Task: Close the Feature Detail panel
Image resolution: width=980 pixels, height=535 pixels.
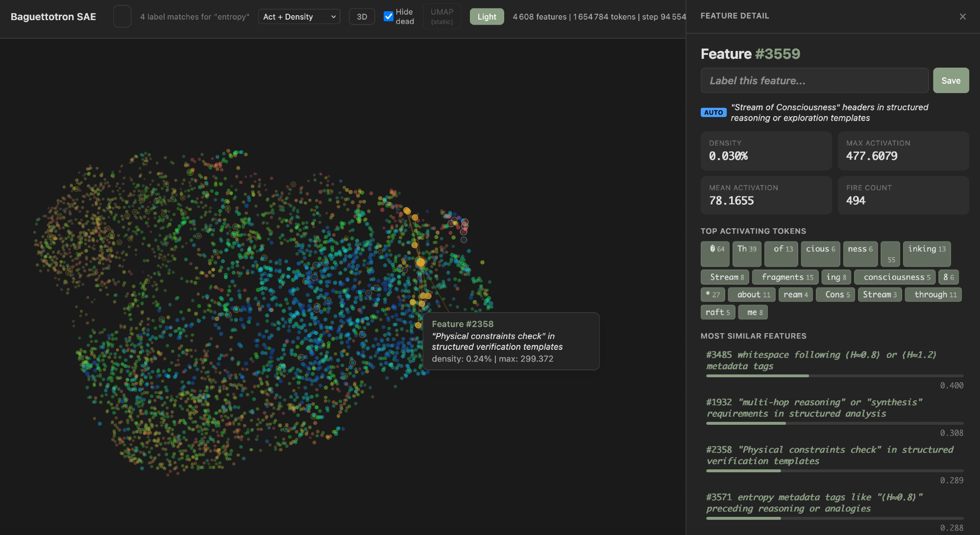Action: click(x=962, y=17)
